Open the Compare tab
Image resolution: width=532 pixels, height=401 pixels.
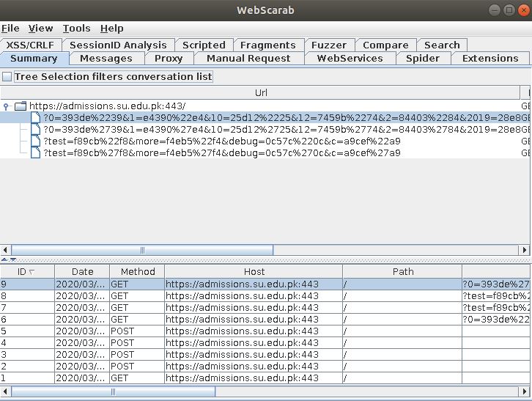point(385,45)
